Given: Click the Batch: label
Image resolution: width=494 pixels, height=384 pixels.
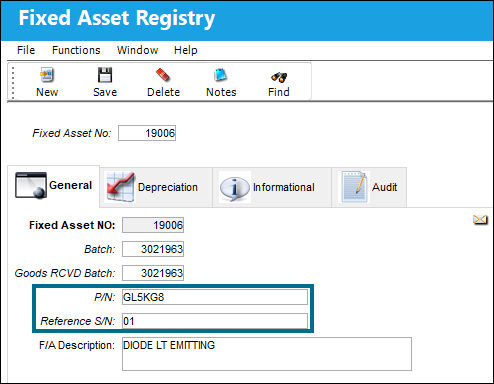Looking at the screenshot, I should pos(100,249).
